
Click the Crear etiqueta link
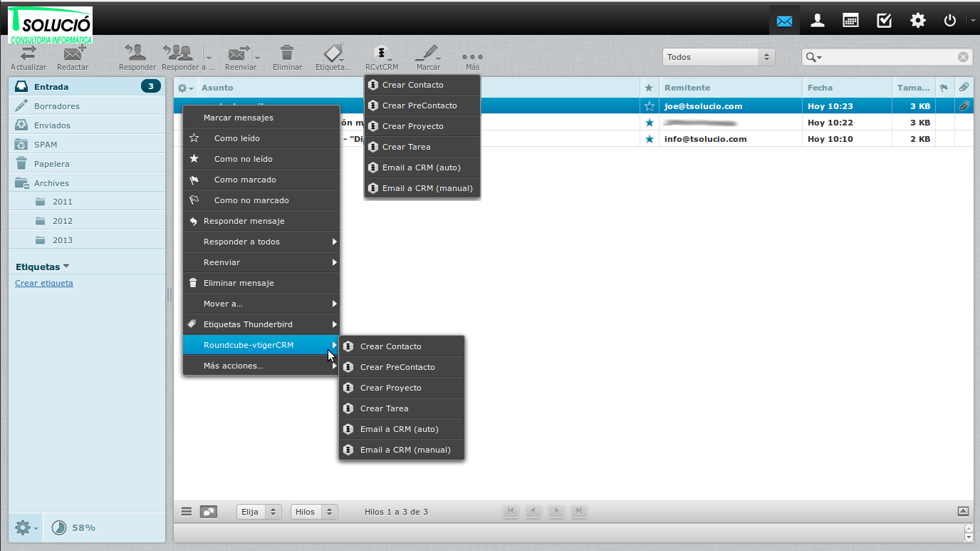(44, 283)
